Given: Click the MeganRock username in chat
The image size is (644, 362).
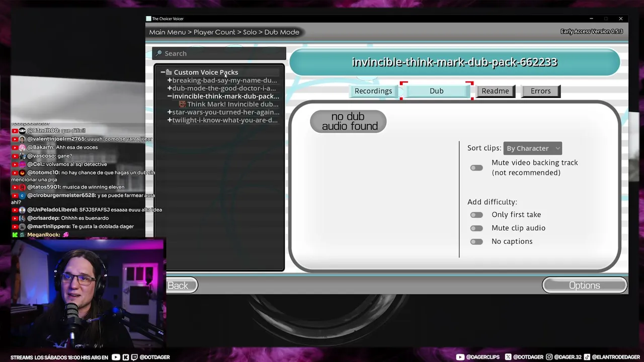Looking at the screenshot, I should click(x=44, y=235).
